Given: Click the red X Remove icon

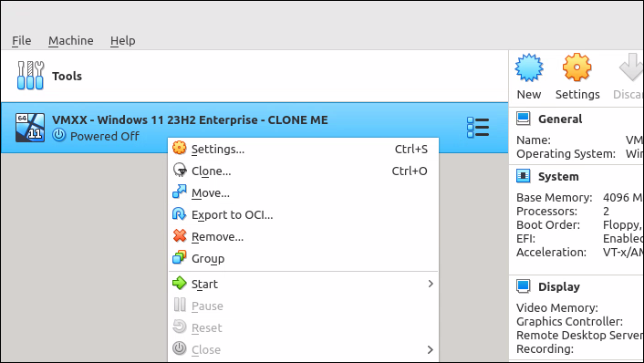Looking at the screenshot, I should coord(180,236).
